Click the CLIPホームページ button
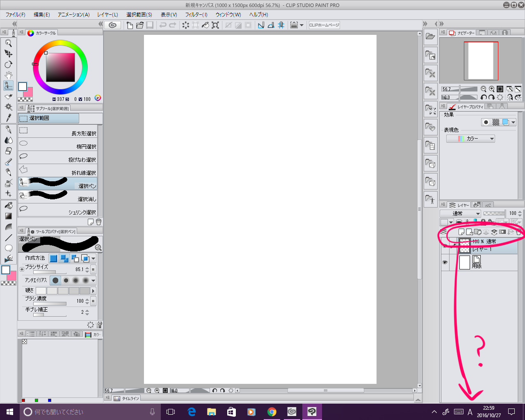525x420 pixels. pos(324,25)
